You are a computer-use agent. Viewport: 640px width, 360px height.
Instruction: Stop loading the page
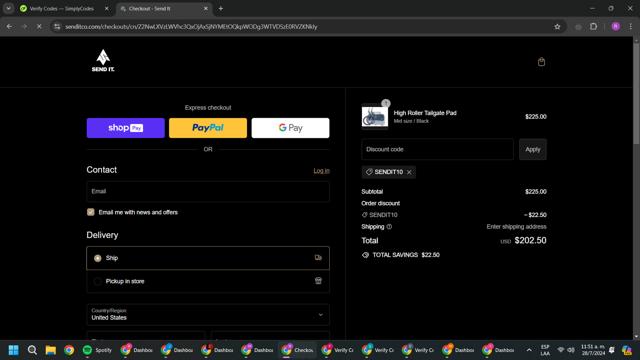pyautogui.click(x=39, y=27)
